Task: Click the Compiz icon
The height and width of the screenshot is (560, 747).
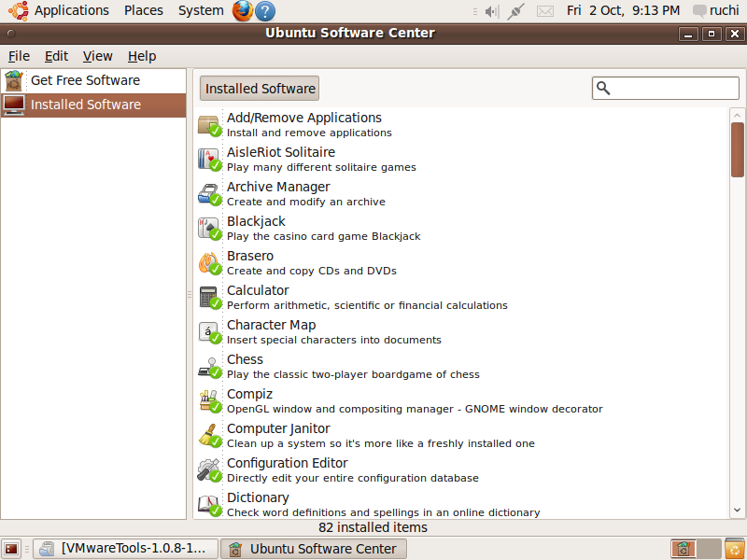Action: (209, 401)
